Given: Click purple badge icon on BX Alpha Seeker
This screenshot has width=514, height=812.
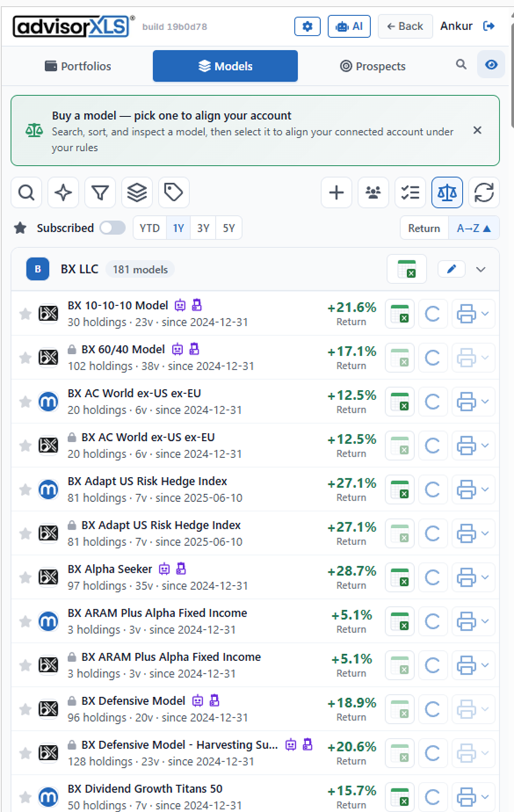Looking at the screenshot, I should pos(181,569).
